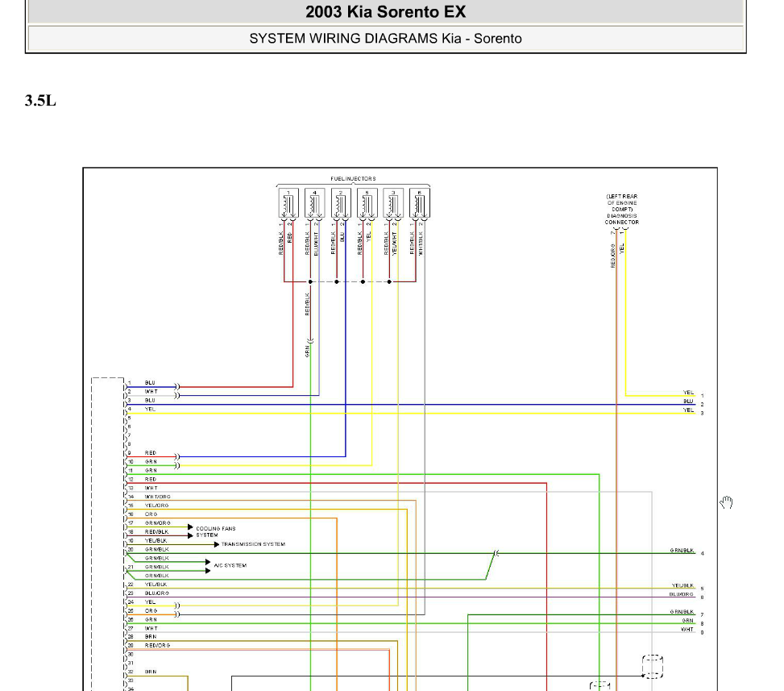The height and width of the screenshot is (691, 784).
Task: Click arrowhead pointing to TRANSMISSION SYSTEM
Action: point(217,544)
